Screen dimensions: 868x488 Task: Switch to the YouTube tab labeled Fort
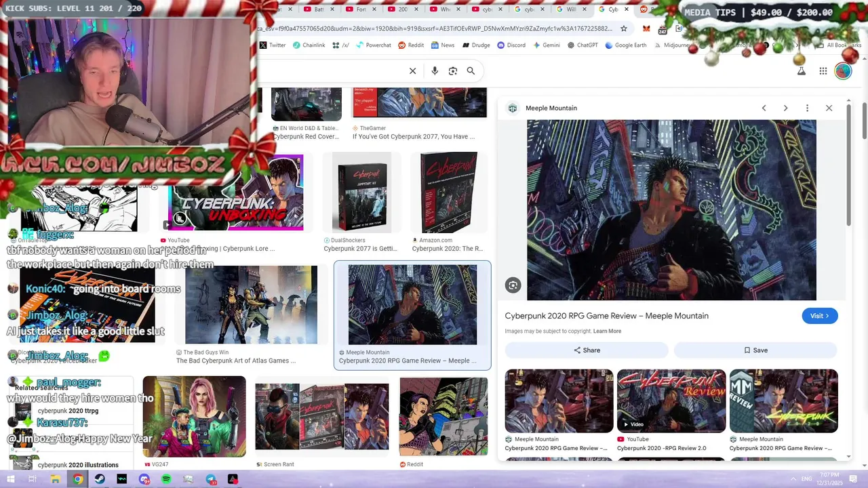tap(360, 9)
